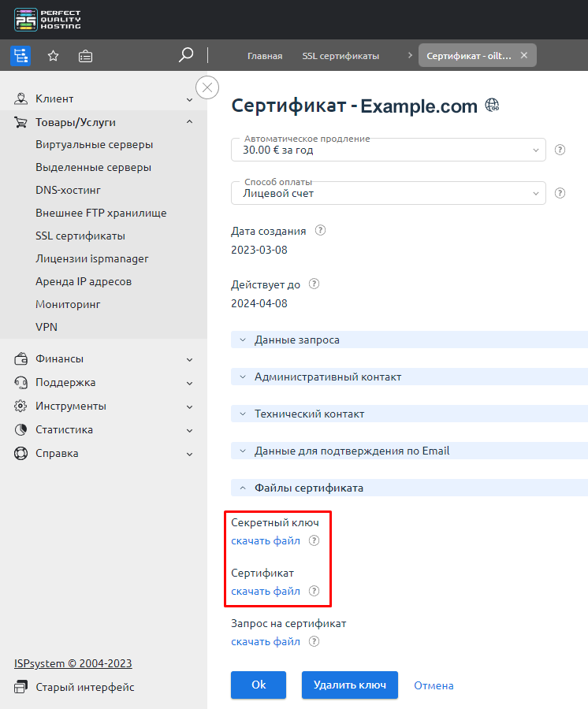
Task: Show help for Автоматическое продление
Action: coord(560,150)
